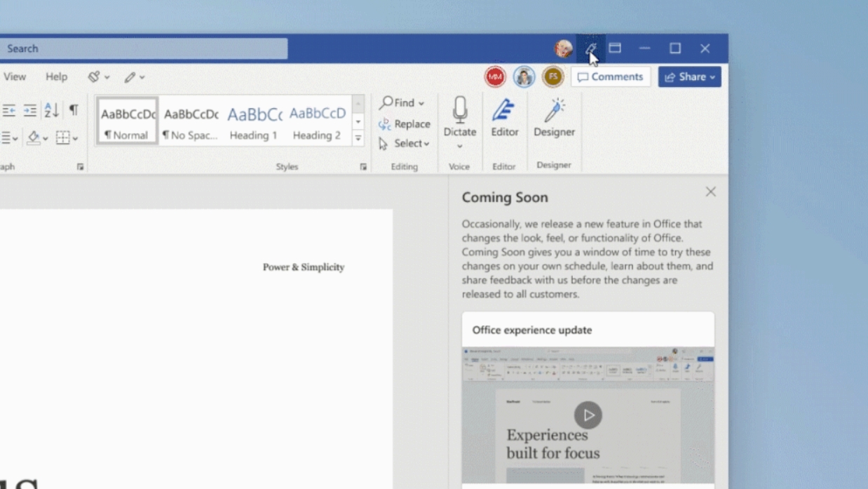Click the eraser-style icon beside Help
868x489 pixels.
94,76
